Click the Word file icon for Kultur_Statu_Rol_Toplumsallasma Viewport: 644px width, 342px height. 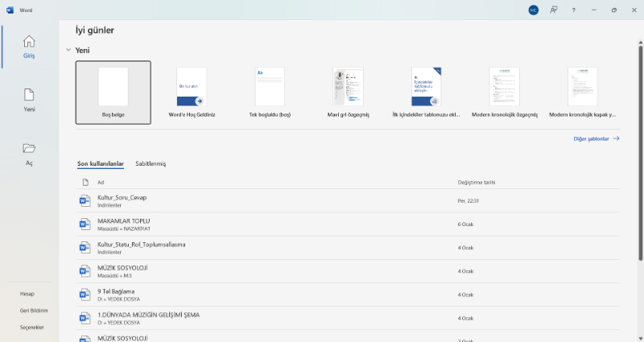coord(85,247)
